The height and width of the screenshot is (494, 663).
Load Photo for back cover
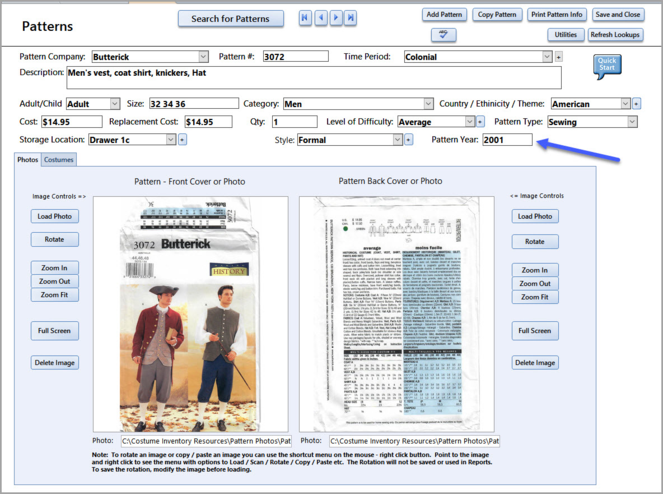[x=535, y=216]
